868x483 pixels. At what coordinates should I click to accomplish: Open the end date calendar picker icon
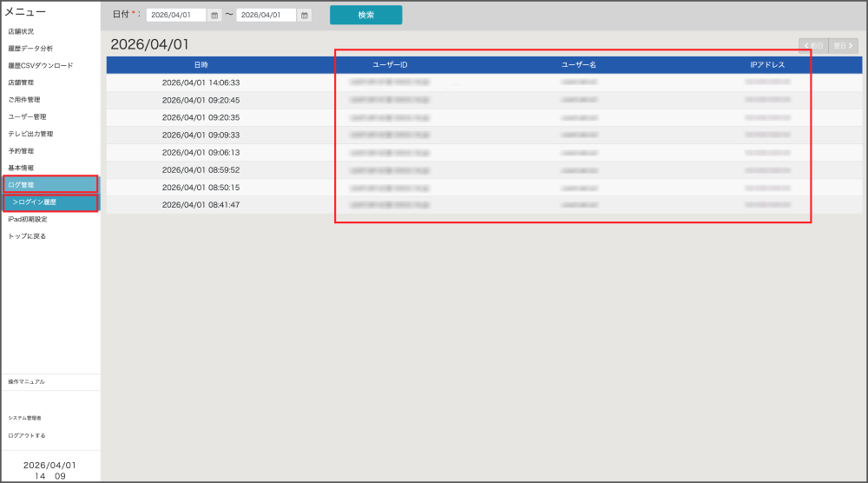[304, 16]
